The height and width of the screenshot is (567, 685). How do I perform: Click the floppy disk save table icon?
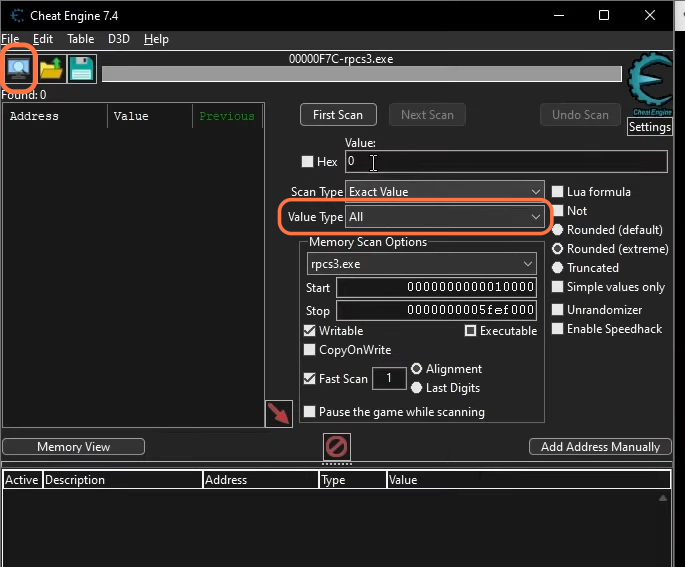coord(82,69)
